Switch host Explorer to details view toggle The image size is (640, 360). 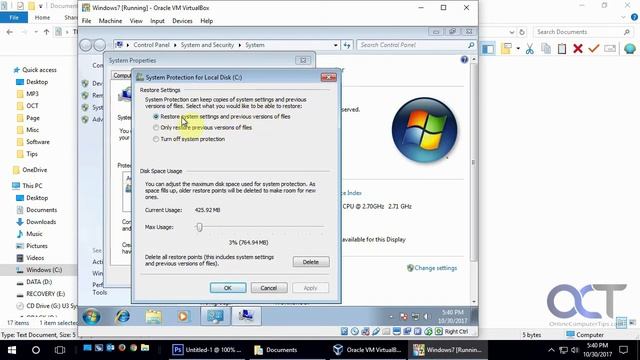tap(621, 322)
